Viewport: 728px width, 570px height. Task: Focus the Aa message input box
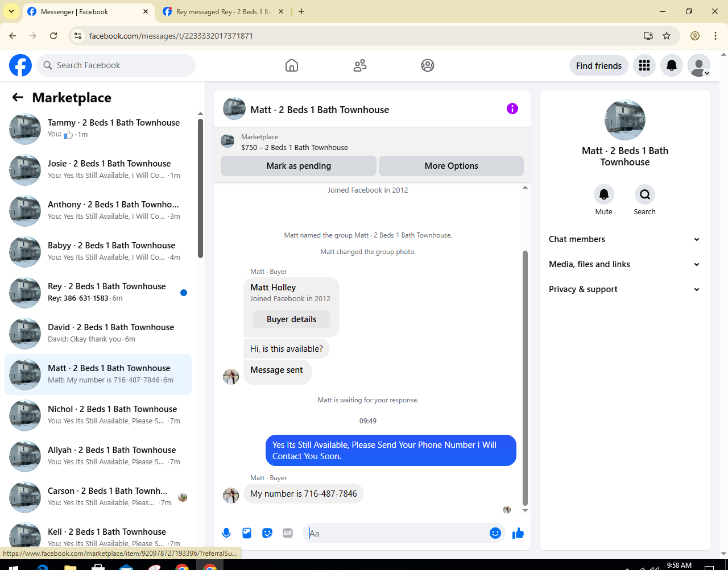click(397, 533)
